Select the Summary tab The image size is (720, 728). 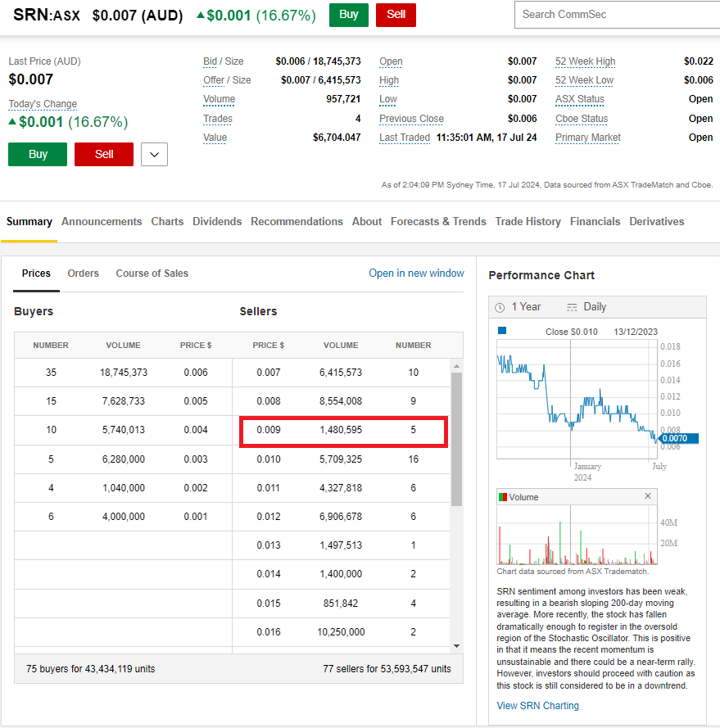(x=29, y=221)
